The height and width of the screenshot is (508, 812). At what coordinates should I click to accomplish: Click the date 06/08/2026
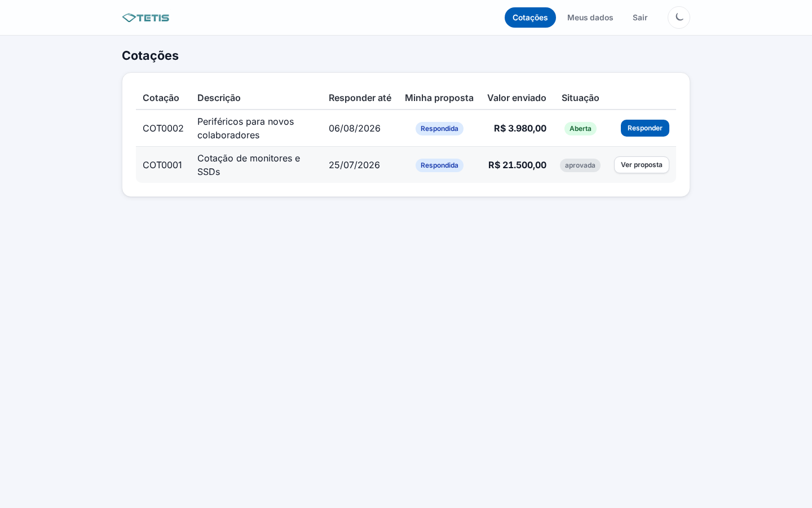pyautogui.click(x=355, y=128)
